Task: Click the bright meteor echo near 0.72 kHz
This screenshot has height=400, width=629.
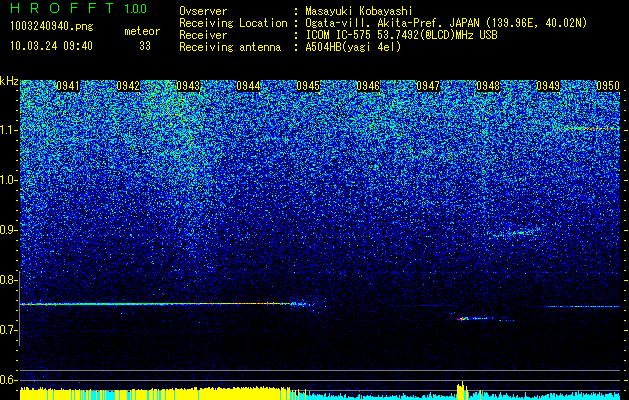Action: point(475,319)
